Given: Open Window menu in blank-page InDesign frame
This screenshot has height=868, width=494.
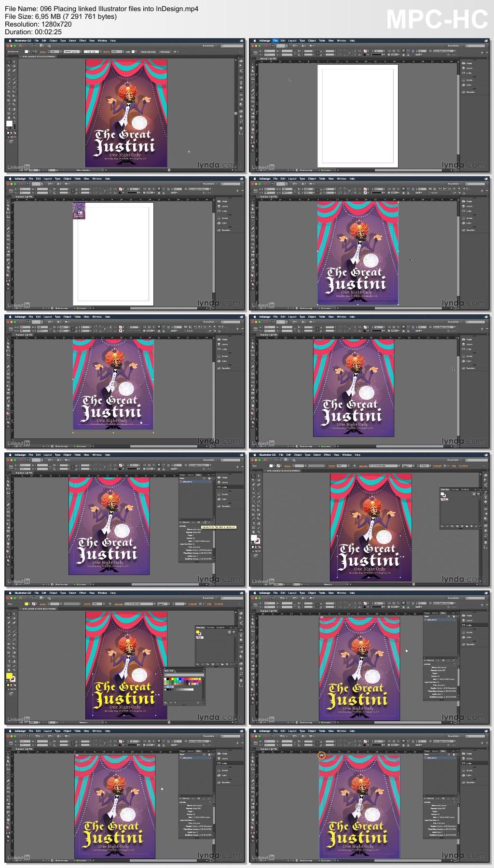Looking at the screenshot, I should 342,41.
